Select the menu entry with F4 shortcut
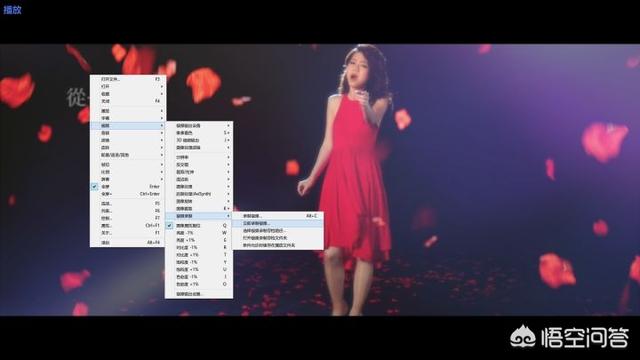The width and height of the screenshot is (640, 360). 128,101
